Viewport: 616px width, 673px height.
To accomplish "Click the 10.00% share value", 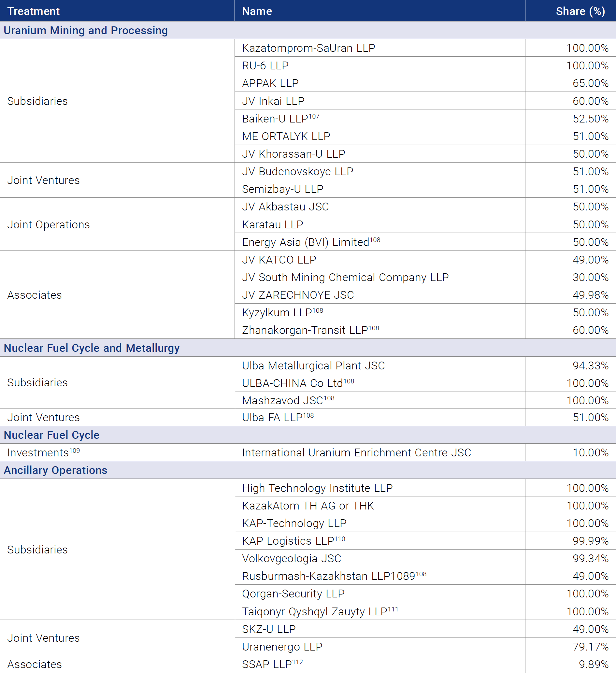I will [591, 453].
